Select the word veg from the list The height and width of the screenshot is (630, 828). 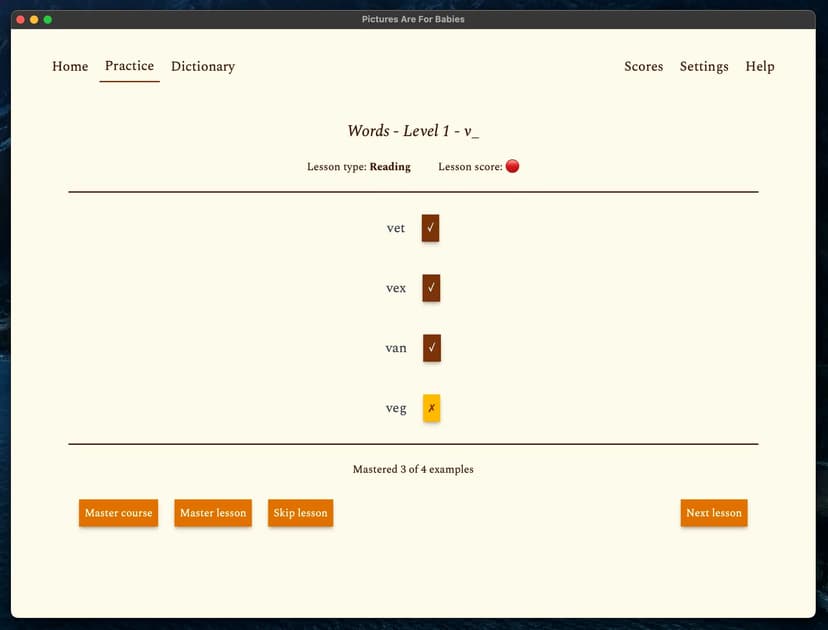(x=395, y=408)
